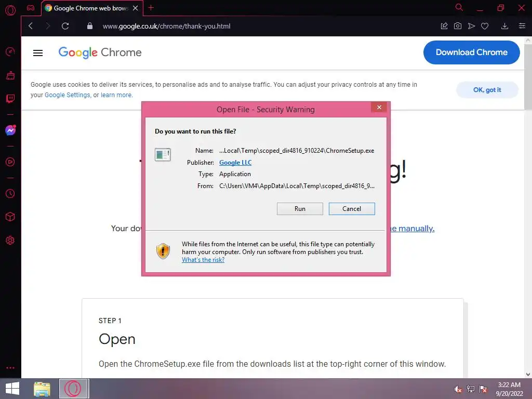This screenshot has height=399, width=532.
Task: Open the Google Settings link
Action: (x=68, y=95)
